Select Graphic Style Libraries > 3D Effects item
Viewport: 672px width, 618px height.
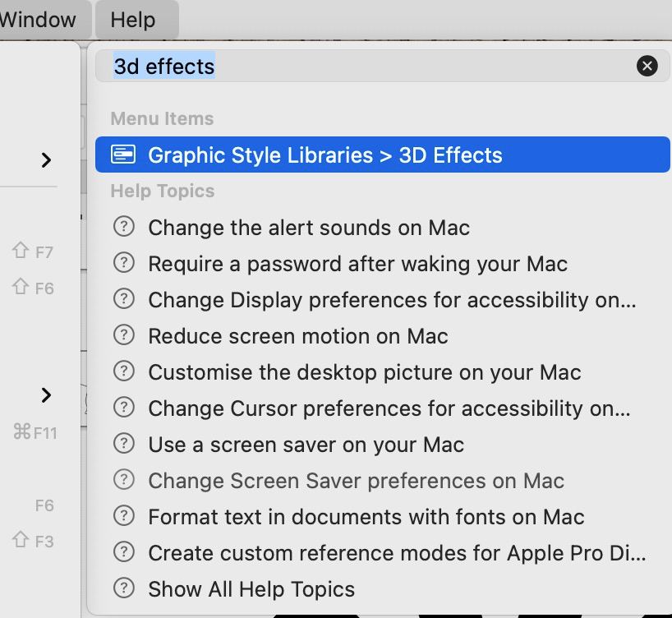click(x=382, y=154)
